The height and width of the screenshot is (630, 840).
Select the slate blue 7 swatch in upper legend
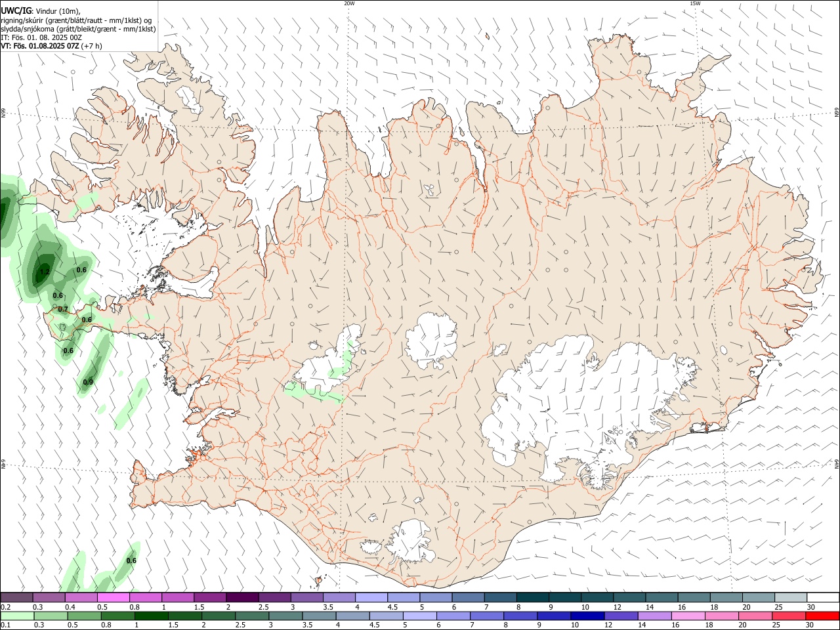[501, 597]
